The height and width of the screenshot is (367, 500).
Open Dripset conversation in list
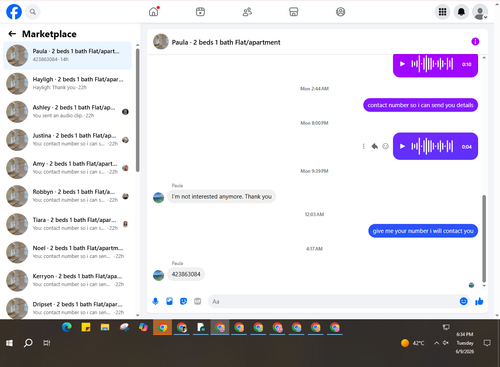tap(67, 308)
